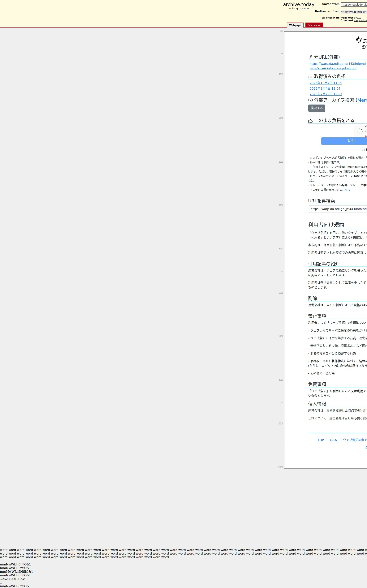
Task: Open the 2025年10月7日 11:29 snapshot
Action: click(326, 83)
